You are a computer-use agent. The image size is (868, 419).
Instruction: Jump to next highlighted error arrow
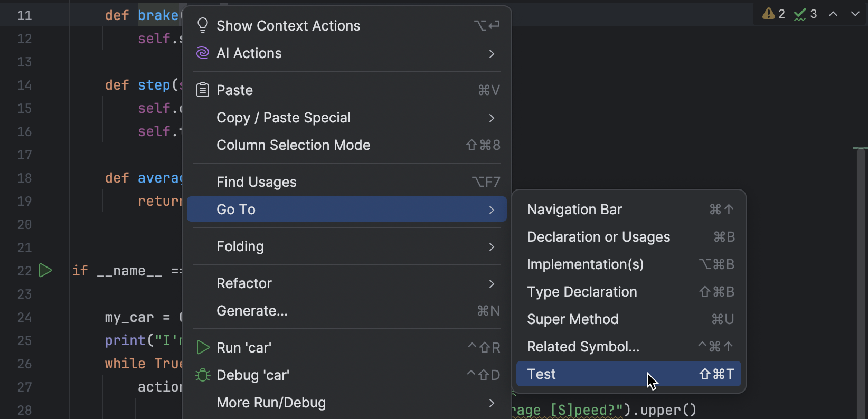855,14
